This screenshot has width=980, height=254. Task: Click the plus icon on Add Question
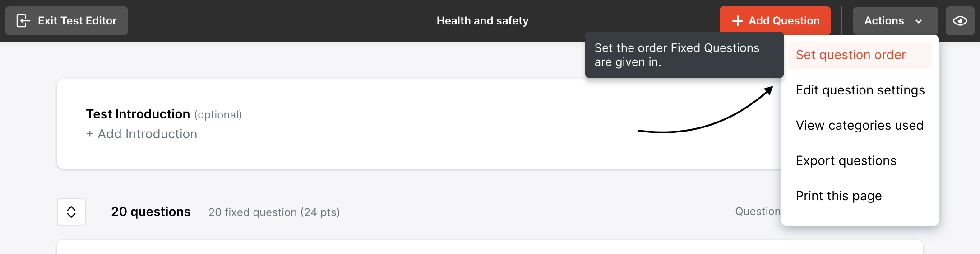coord(737,21)
